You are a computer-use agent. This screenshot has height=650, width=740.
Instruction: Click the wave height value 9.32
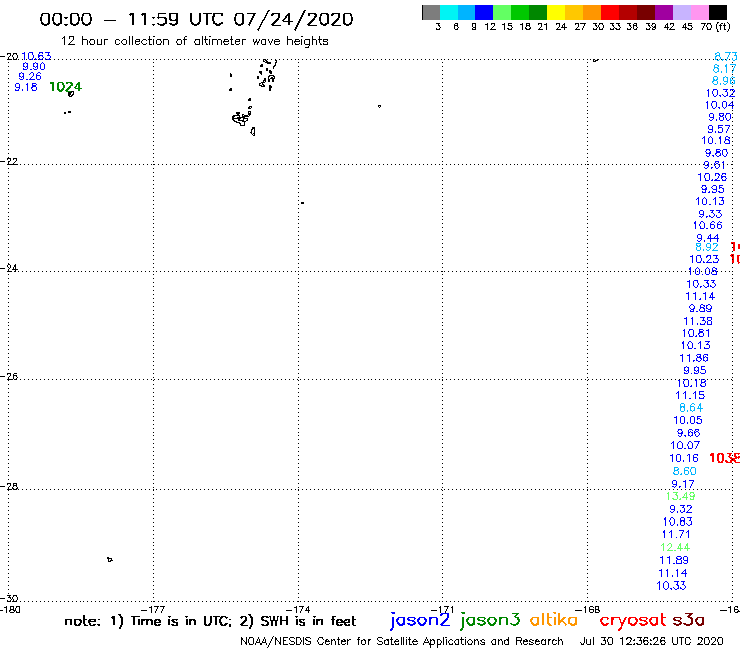681,509
